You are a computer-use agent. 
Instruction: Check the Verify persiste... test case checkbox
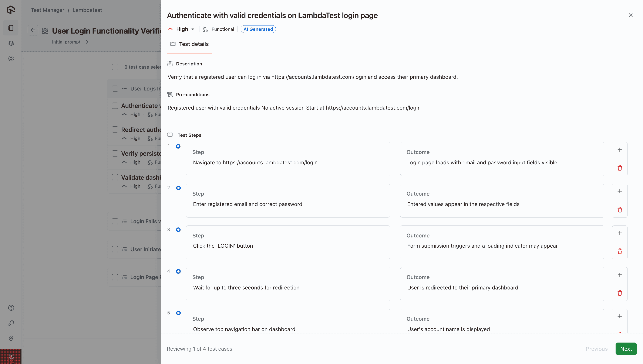[x=115, y=153]
